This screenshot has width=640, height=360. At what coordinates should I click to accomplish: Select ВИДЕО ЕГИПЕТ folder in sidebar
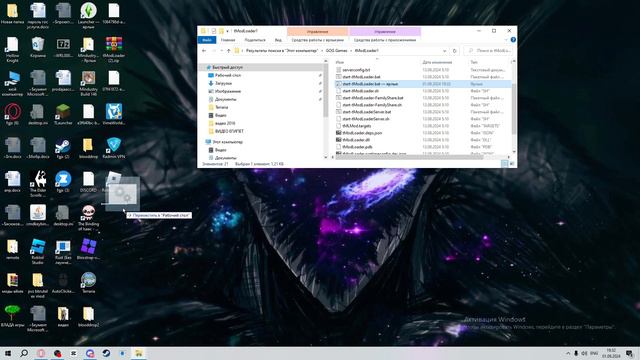coord(229,131)
